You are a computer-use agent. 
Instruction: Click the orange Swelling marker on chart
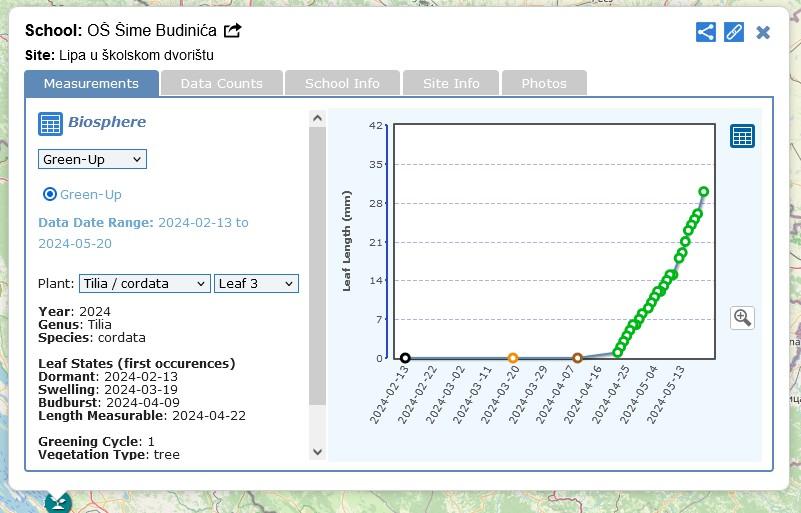[513, 358]
